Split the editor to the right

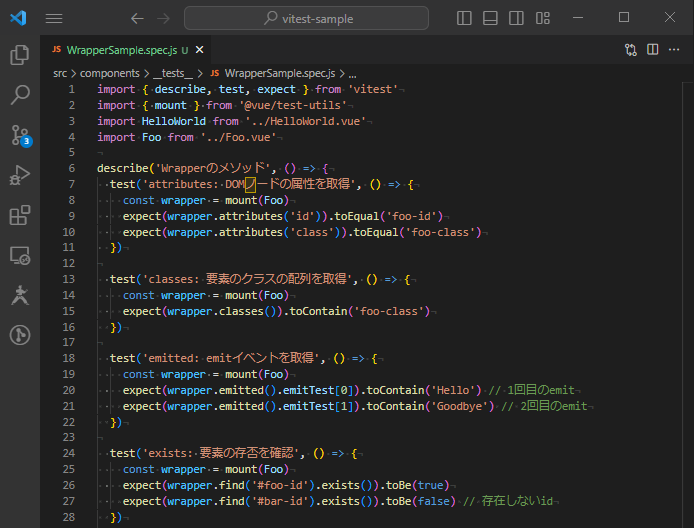pyautogui.click(x=652, y=50)
